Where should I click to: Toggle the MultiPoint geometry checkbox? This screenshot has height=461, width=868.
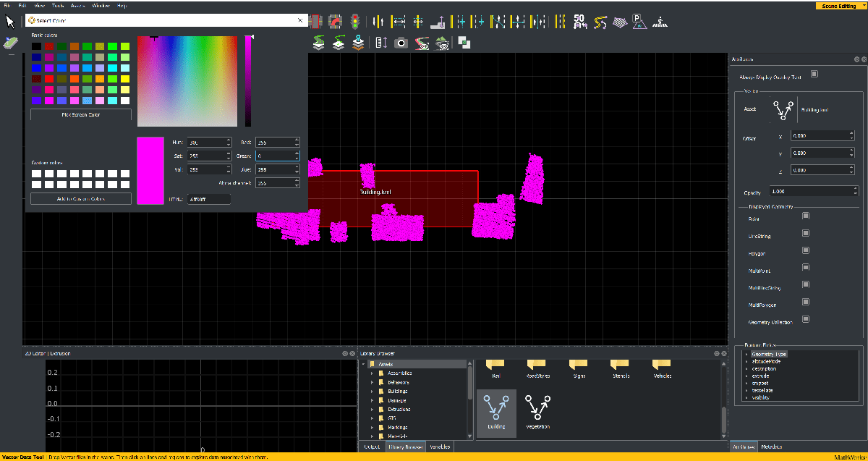(x=806, y=268)
